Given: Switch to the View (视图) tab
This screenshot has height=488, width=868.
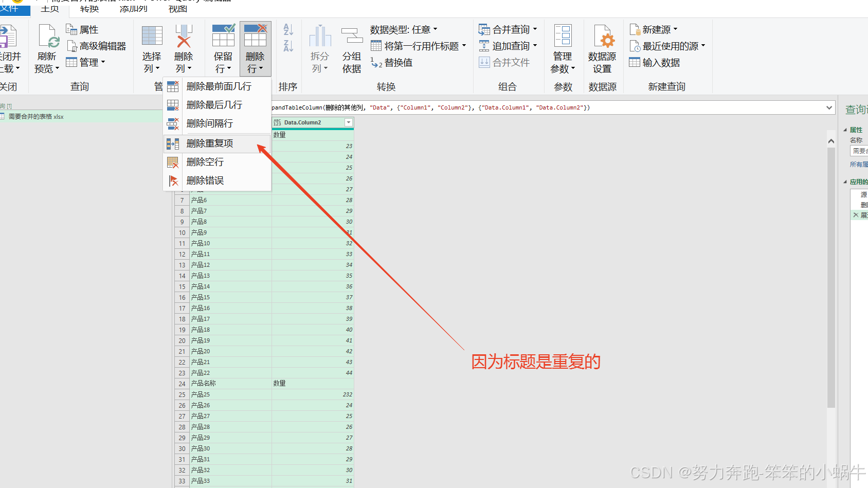Looking at the screenshot, I should (x=178, y=9).
